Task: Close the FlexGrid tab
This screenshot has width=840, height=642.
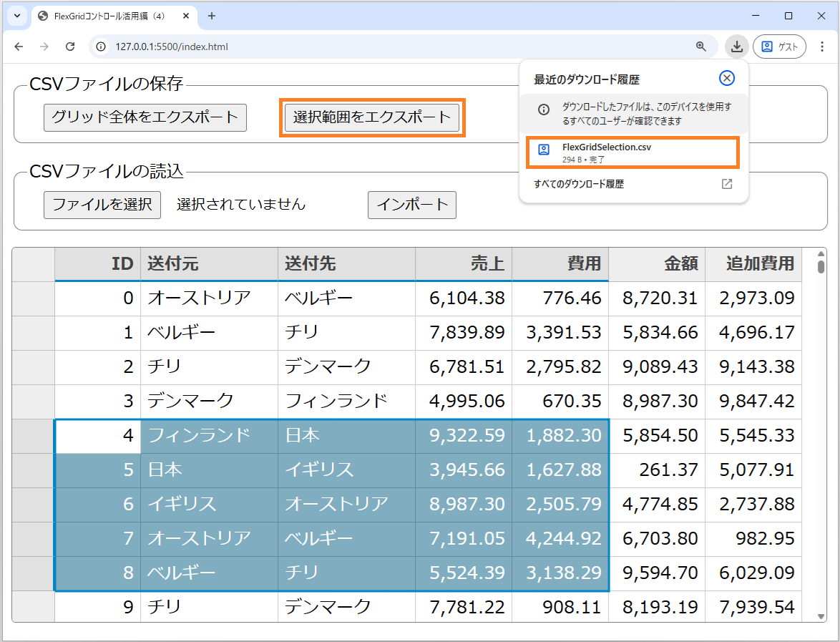Action: click(186, 16)
